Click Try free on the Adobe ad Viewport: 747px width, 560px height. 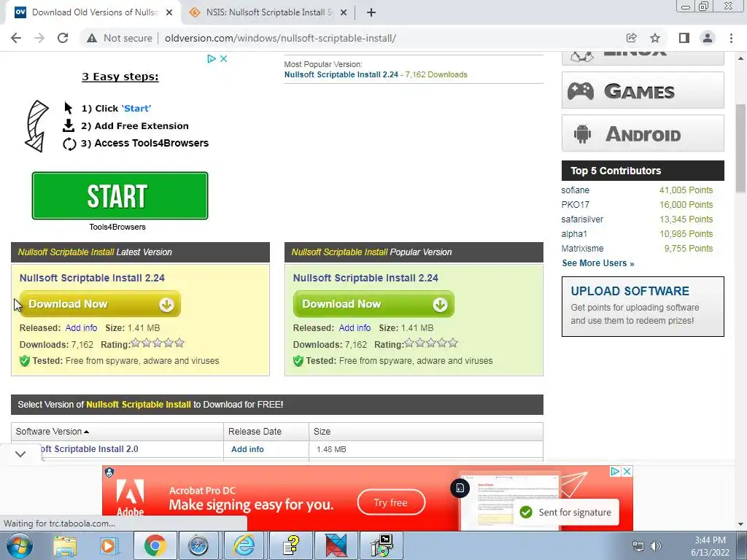tap(391, 502)
